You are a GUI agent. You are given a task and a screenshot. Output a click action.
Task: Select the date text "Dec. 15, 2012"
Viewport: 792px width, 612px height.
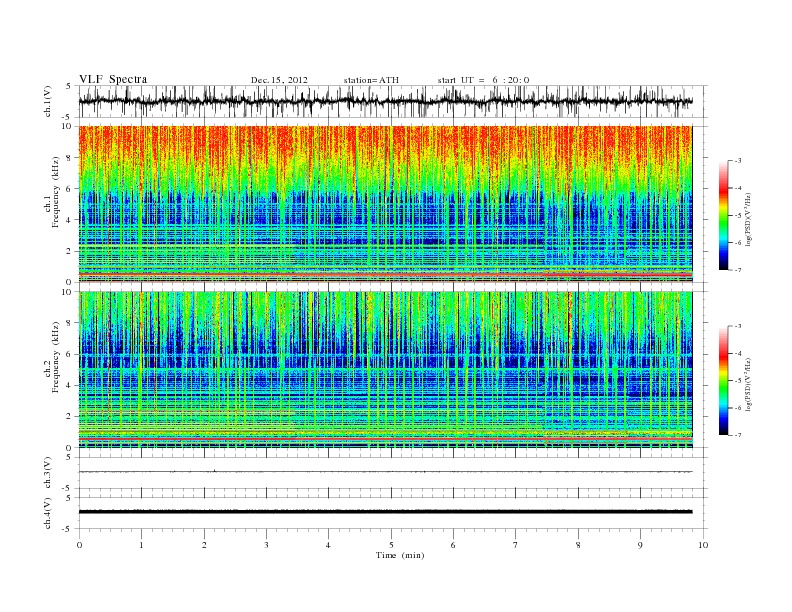[x=279, y=80]
